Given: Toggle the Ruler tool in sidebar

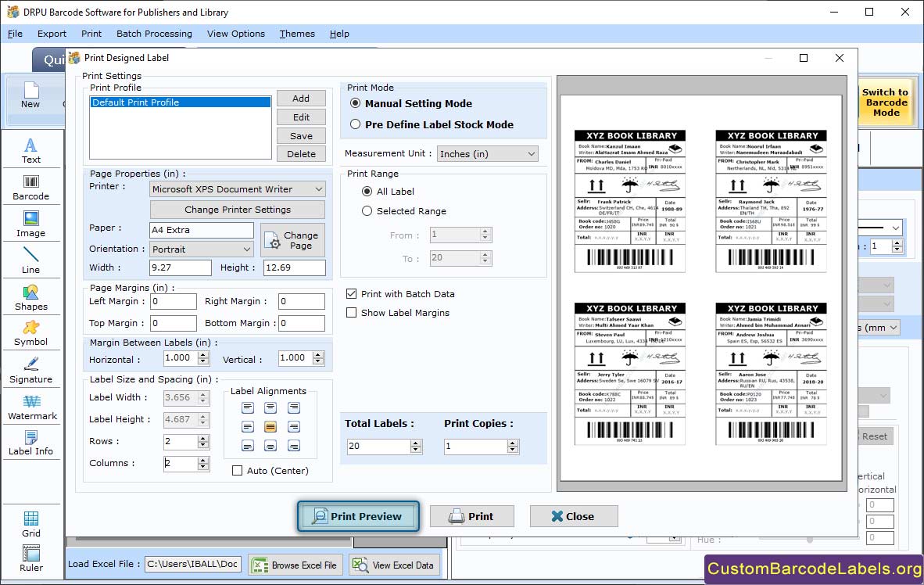Looking at the screenshot, I should pos(30,558).
